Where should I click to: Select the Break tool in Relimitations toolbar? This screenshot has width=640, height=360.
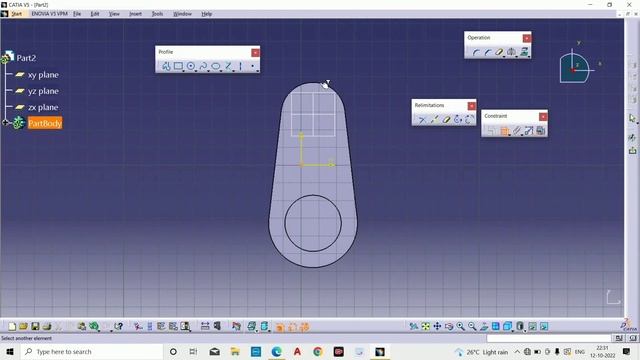(434, 119)
